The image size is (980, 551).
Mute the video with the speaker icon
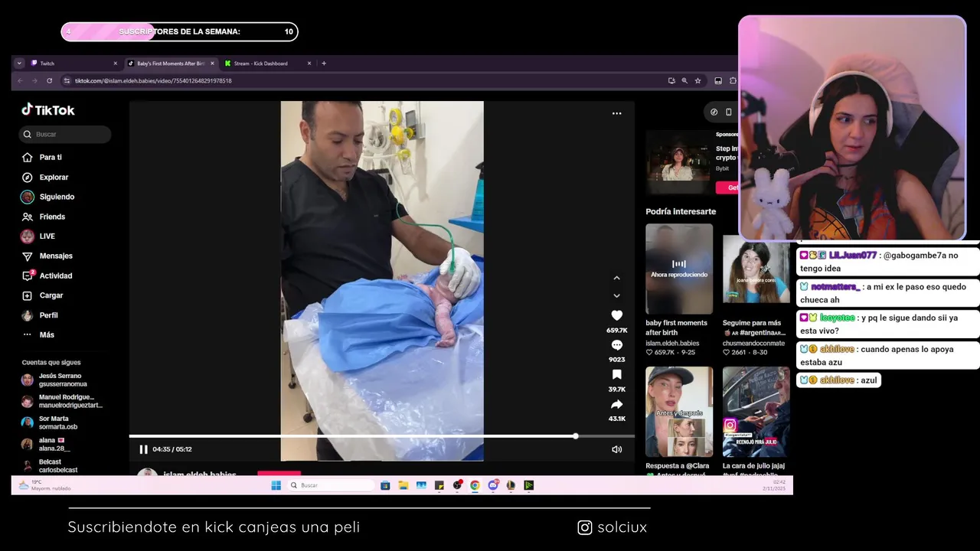coord(616,449)
